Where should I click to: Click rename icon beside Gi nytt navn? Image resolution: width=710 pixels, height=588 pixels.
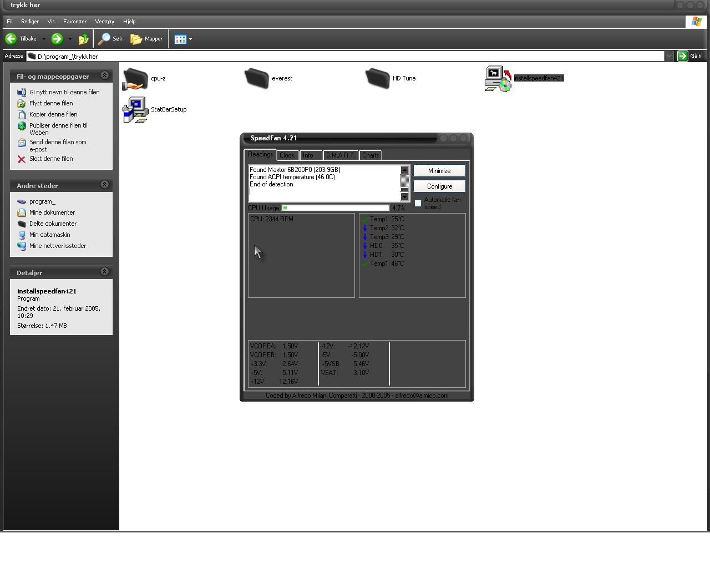[22, 92]
